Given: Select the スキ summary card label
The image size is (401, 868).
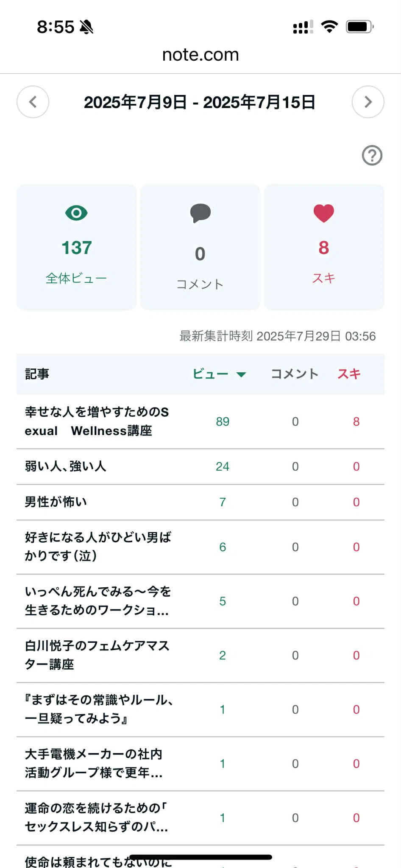Looking at the screenshot, I should pyautogui.click(x=324, y=278).
